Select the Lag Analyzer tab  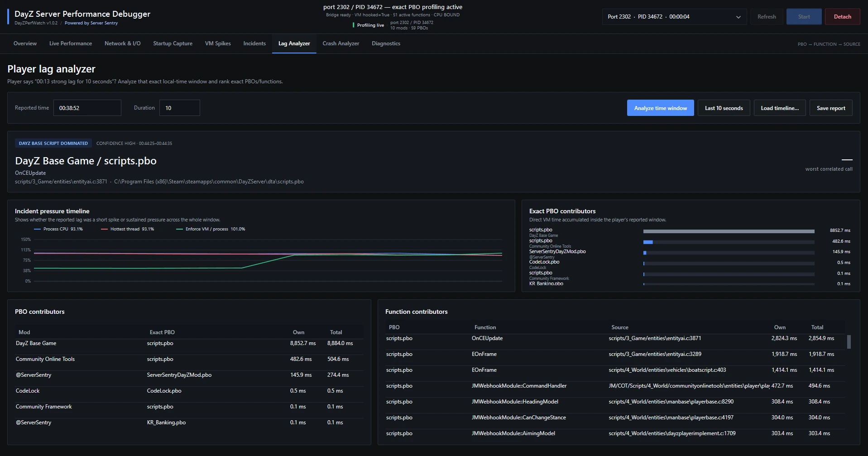[294, 43]
